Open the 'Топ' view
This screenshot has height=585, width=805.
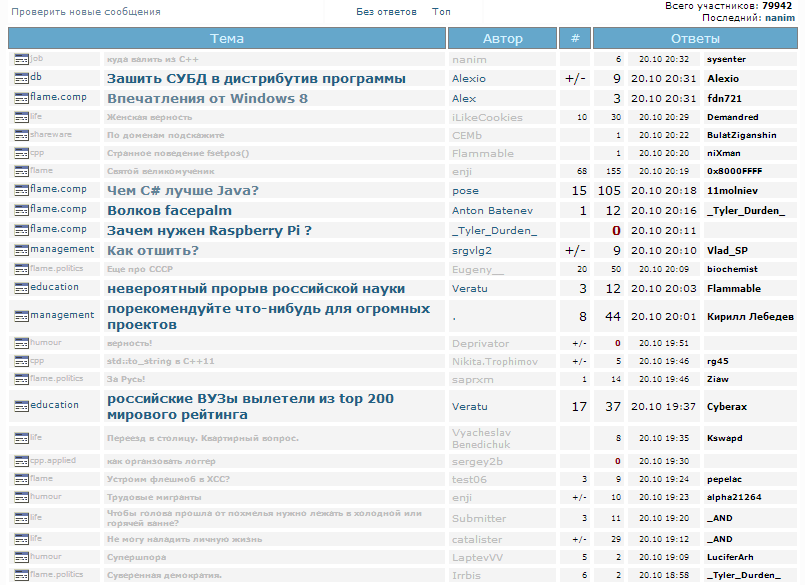click(x=441, y=12)
